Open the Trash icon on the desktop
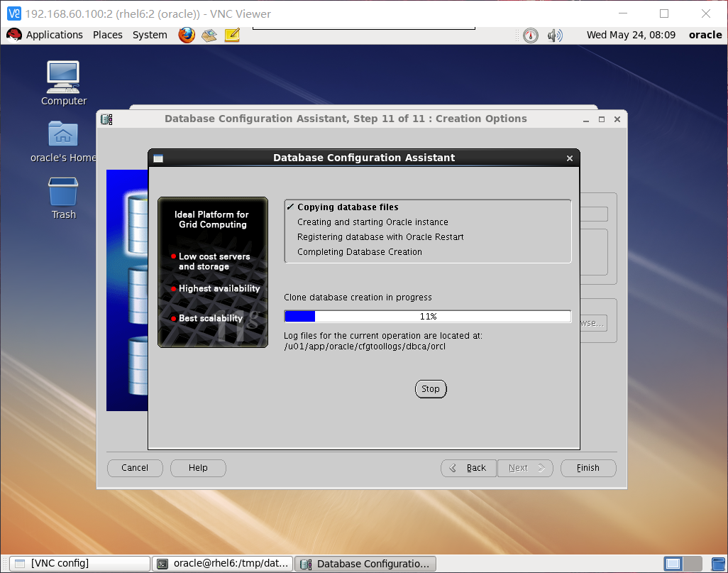This screenshot has height=573, width=728. pos(62,190)
